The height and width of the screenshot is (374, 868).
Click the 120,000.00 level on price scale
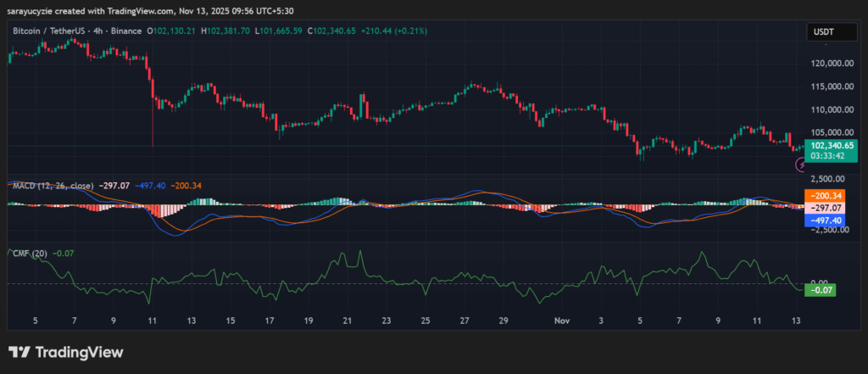831,64
